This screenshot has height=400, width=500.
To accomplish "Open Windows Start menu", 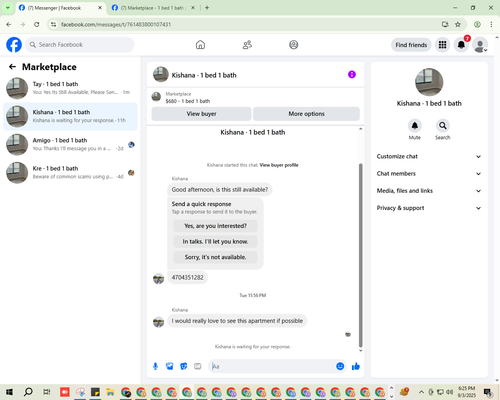I will [x=9, y=392].
